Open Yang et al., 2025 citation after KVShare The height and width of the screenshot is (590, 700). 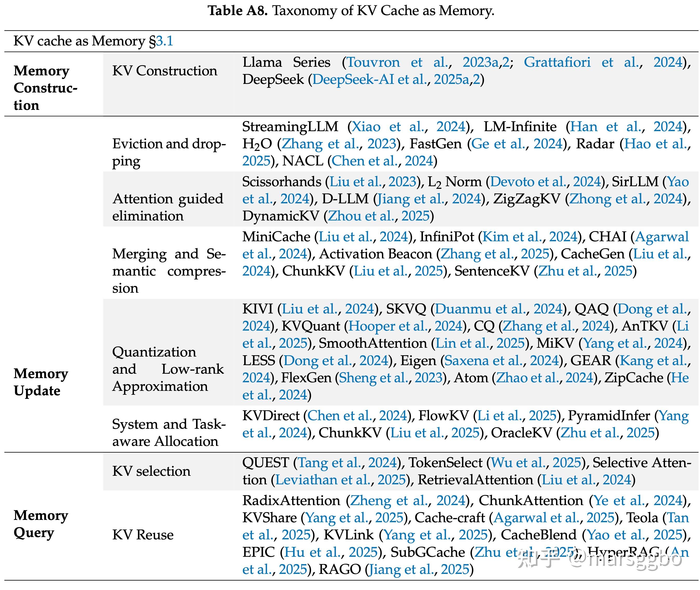tap(354, 518)
